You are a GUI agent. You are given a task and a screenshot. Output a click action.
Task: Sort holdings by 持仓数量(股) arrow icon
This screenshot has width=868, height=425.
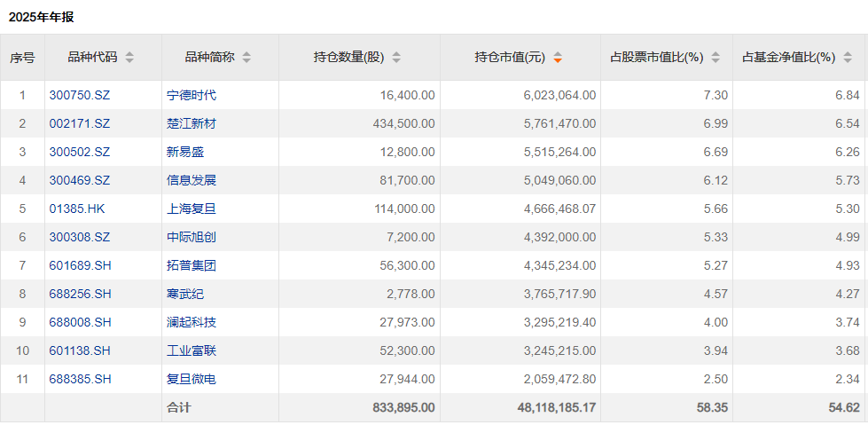[x=396, y=58]
